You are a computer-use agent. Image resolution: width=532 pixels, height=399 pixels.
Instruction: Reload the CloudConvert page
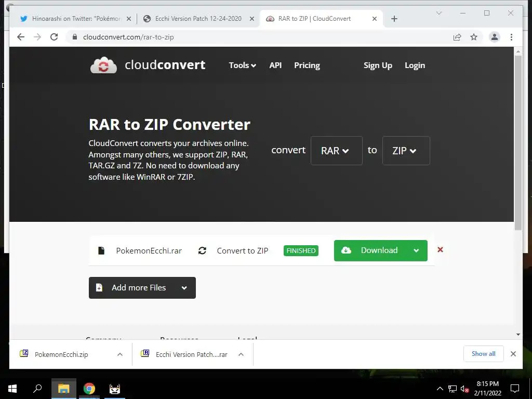click(x=54, y=37)
